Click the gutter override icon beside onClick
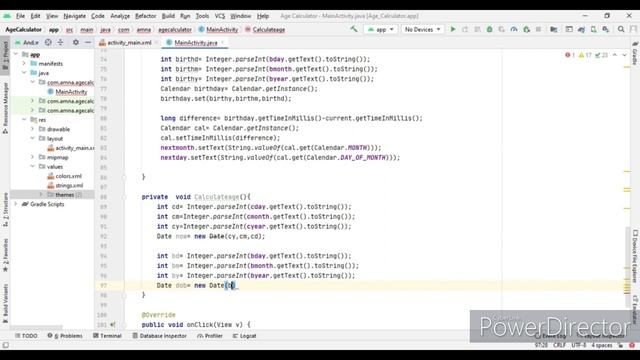640x360 pixels. tap(113, 325)
